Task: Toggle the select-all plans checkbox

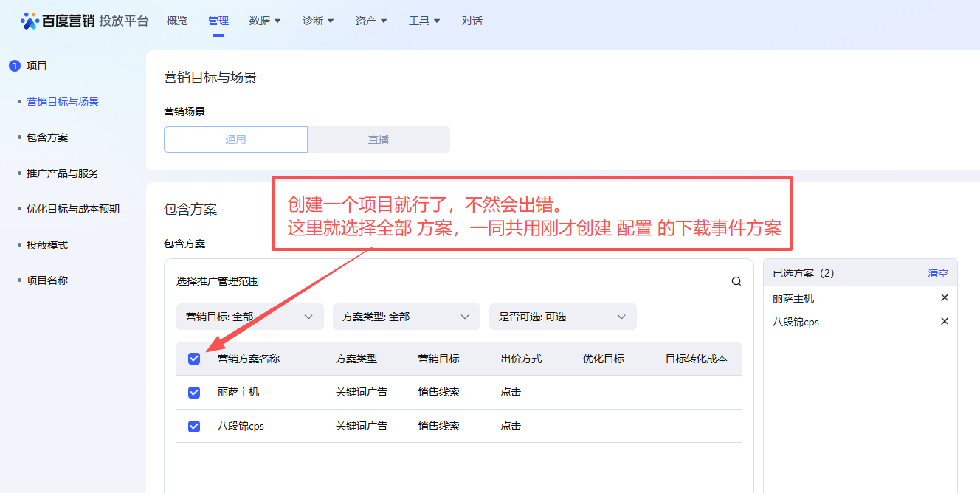Action: (194, 359)
